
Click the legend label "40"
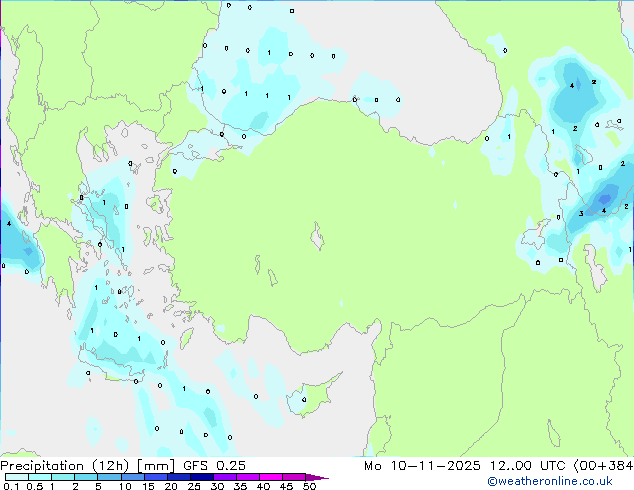(263, 486)
